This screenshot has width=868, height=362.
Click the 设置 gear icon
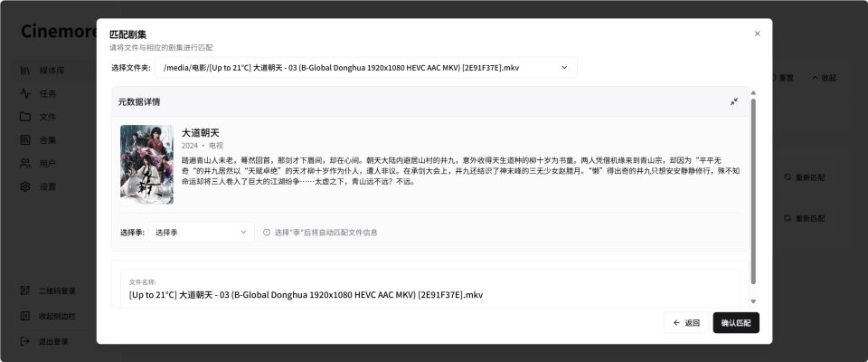pyautogui.click(x=25, y=186)
